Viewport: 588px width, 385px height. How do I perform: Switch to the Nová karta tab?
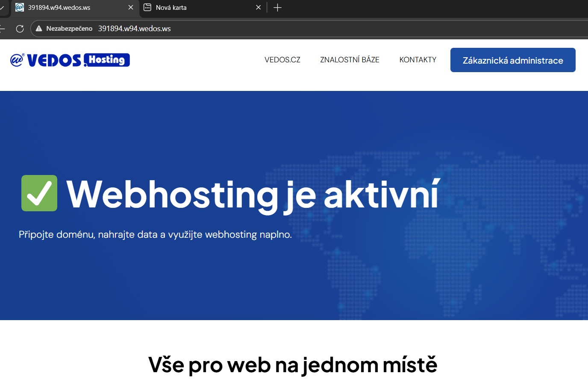click(x=201, y=7)
